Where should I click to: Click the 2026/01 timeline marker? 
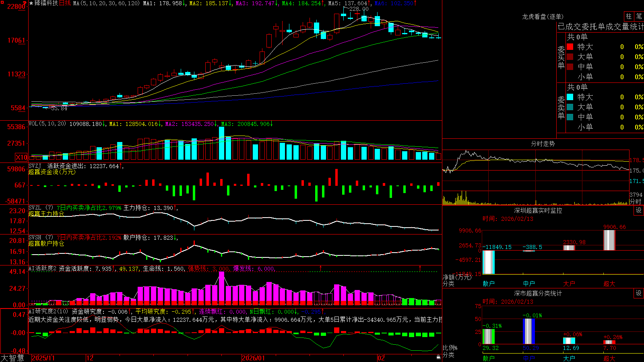(254, 358)
